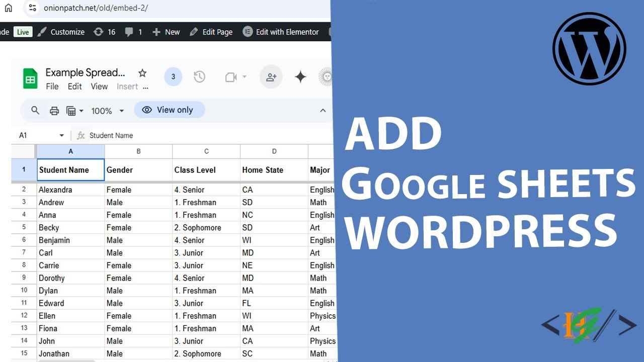Click the Live status badge
The height and width of the screenshot is (362, 644).
(x=23, y=32)
